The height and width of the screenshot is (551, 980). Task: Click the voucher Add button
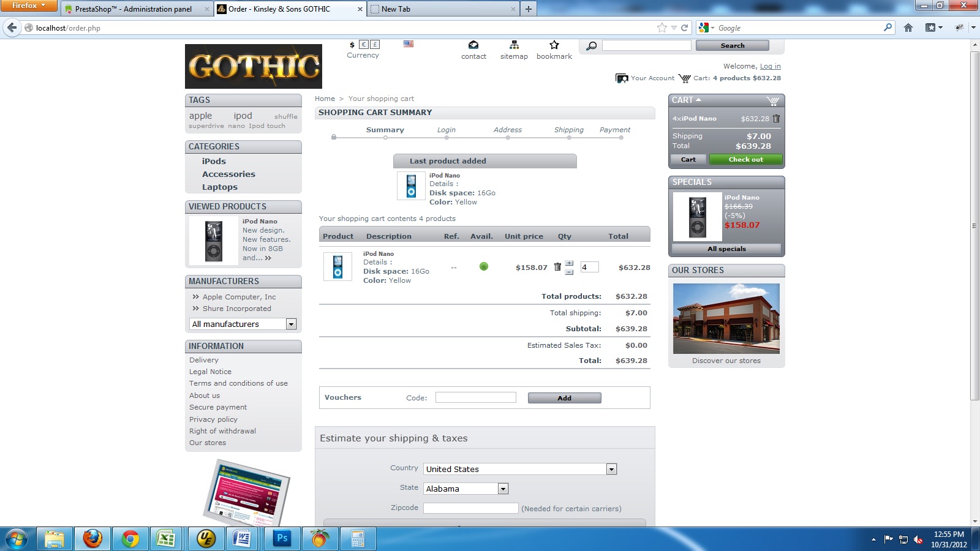pos(564,398)
